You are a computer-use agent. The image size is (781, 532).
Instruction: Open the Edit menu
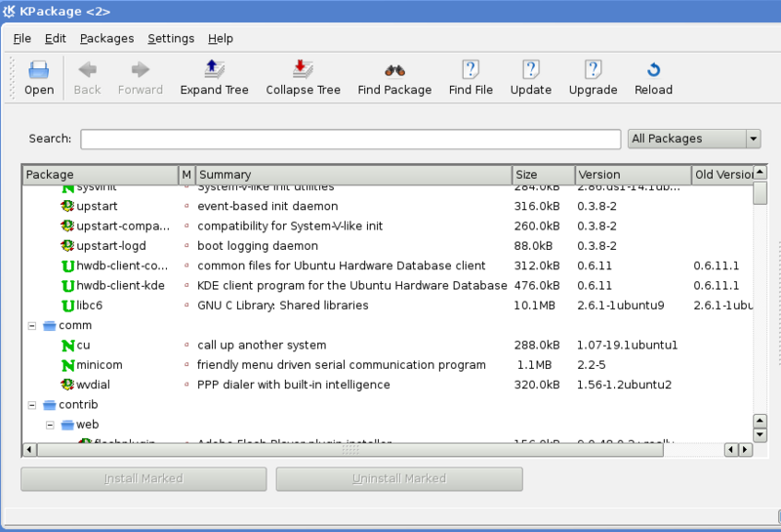coord(56,38)
